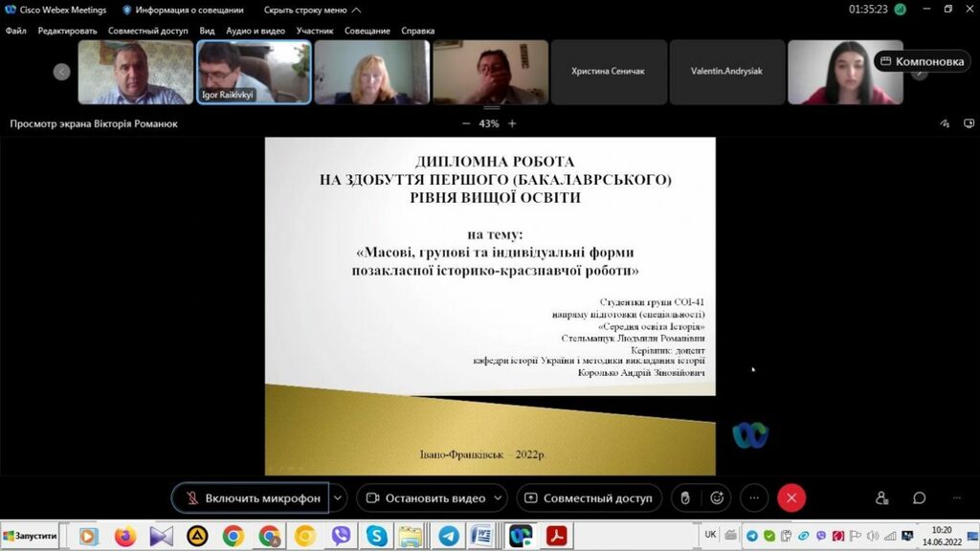Open the reactions smiley icon
The height and width of the screenshot is (551, 980).
click(716, 497)
